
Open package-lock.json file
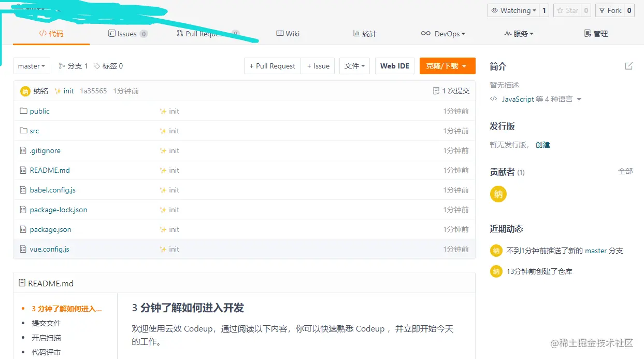(x=59, y=210)
